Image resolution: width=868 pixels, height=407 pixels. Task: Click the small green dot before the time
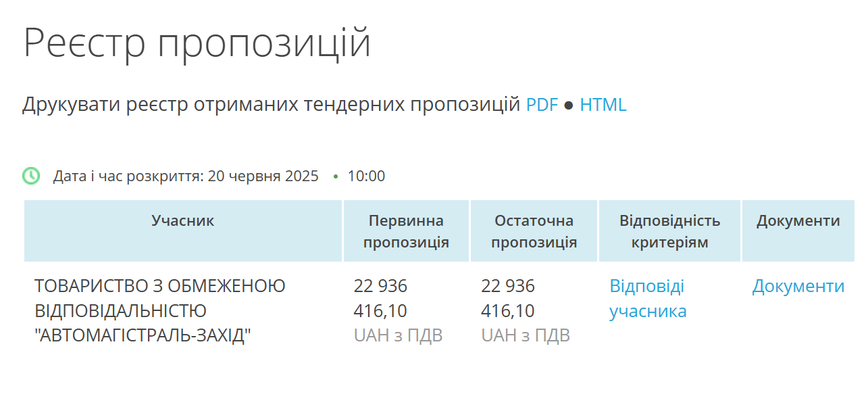click(336, 176)
